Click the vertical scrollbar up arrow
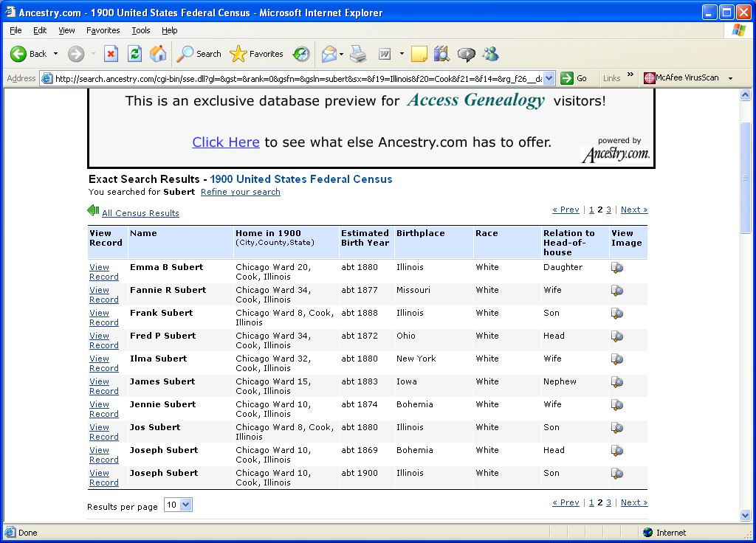Image resolution: width=756 pixels, height=543 pixels. coord(745,95)
